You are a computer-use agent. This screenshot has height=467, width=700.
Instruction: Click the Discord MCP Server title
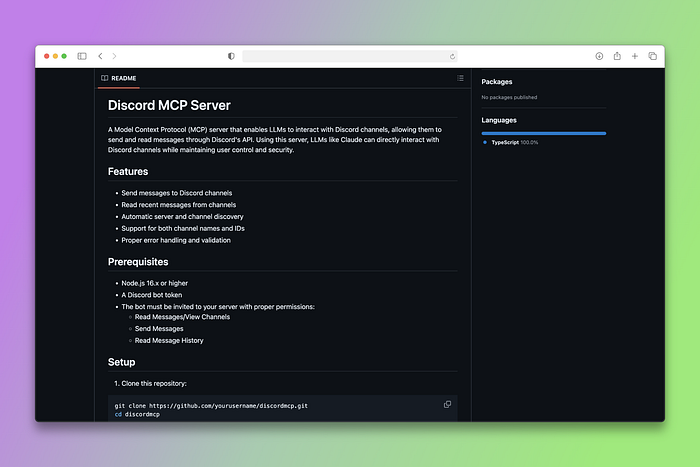point(169,105)
